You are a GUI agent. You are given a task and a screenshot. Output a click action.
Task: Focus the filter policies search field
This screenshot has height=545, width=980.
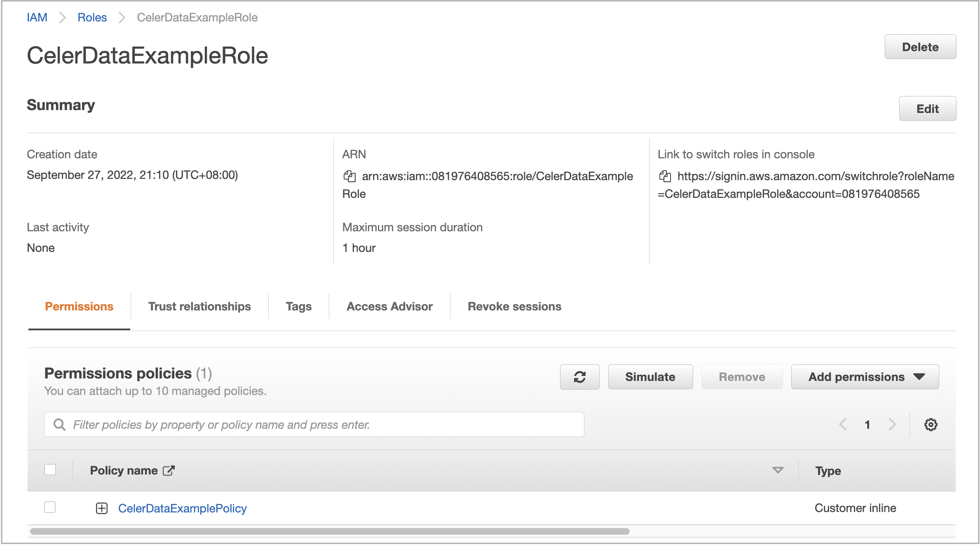tap(321, 425)
